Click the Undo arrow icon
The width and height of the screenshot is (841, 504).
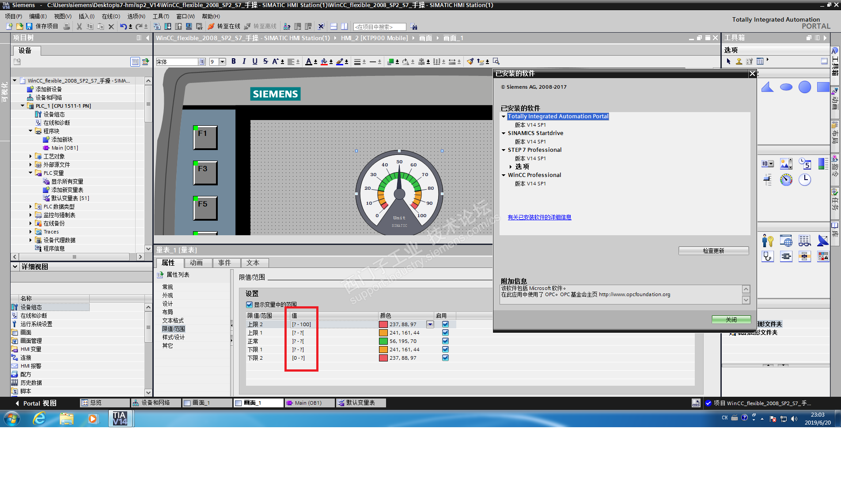click(123, 26)
